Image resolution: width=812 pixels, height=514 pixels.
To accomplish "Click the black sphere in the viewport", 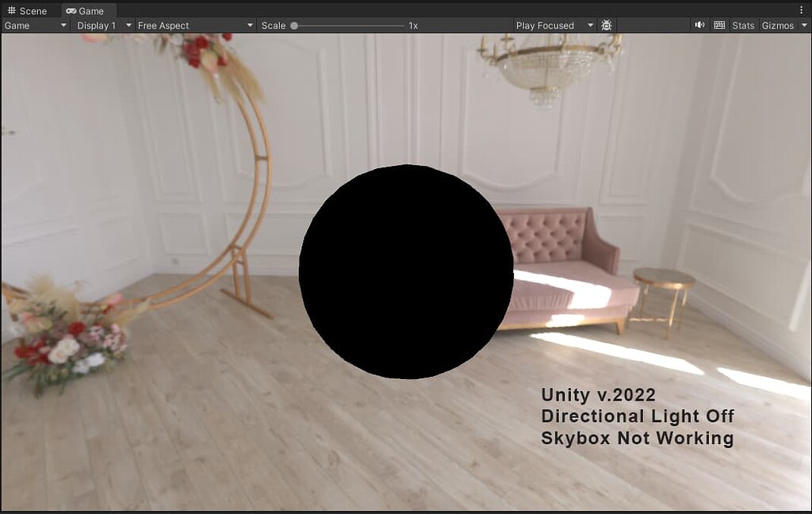I will [x=406, y=271].
